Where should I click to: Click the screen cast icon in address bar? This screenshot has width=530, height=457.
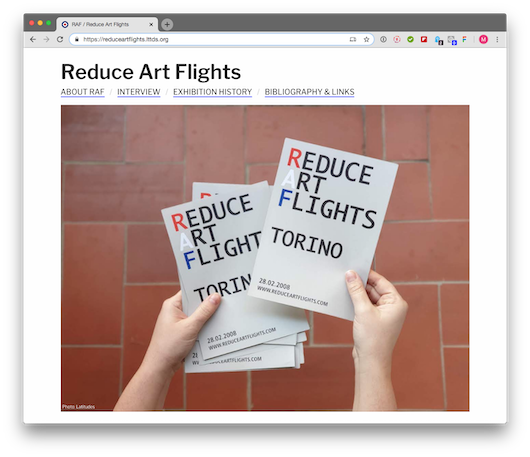[x=353, y=40]
